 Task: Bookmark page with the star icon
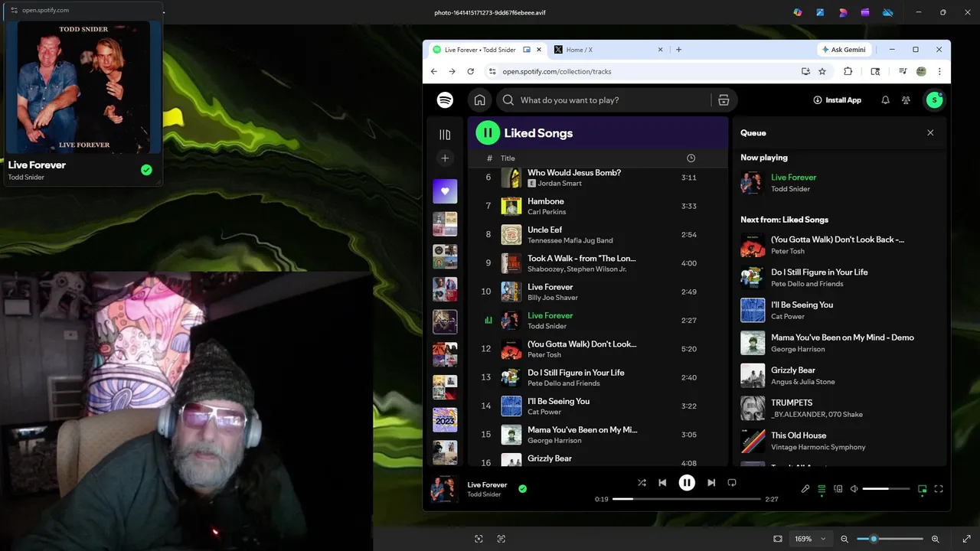822,71
